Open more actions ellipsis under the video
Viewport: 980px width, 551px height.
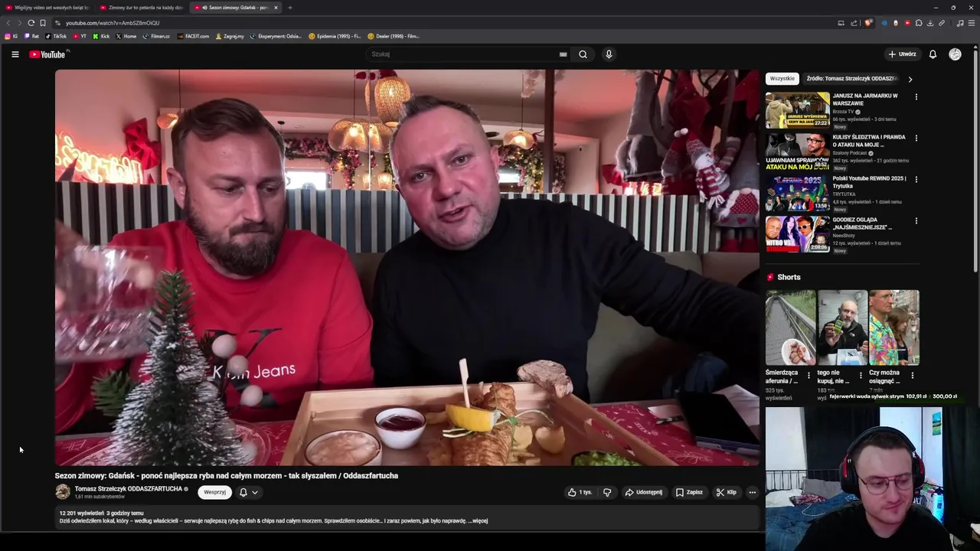coord(753,492)
